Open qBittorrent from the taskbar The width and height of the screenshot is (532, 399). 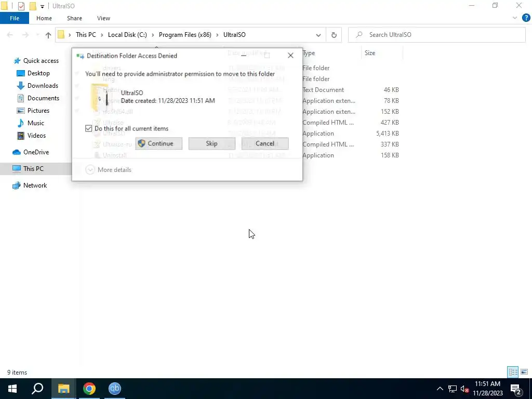coord(115,389)
